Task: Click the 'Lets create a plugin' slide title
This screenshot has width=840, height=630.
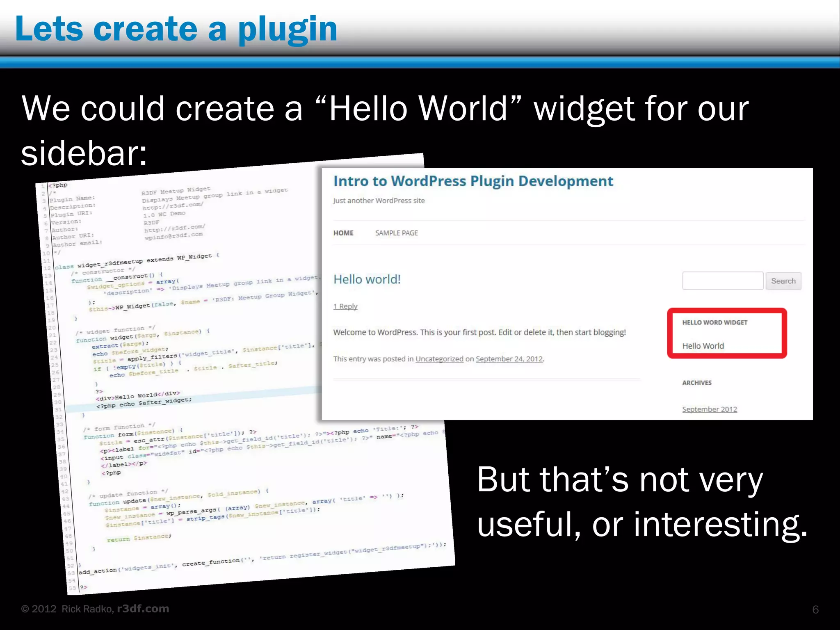Action: tap(176, 29)
